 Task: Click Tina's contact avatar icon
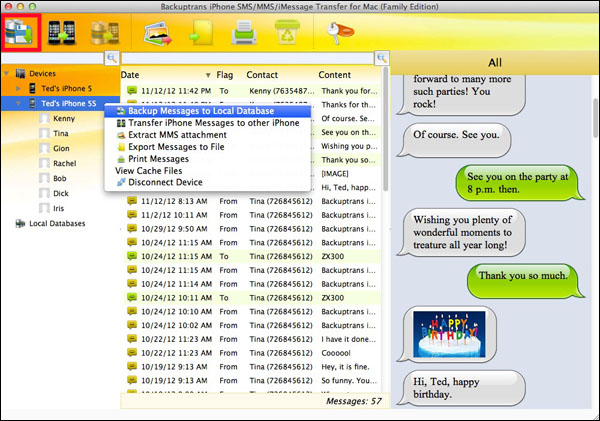[x=44, y=134]
